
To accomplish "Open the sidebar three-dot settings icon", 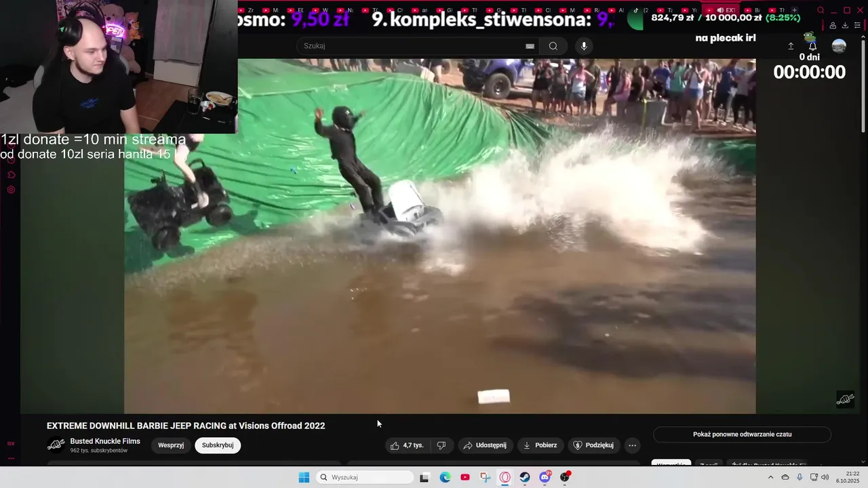I will pos(11,458).
